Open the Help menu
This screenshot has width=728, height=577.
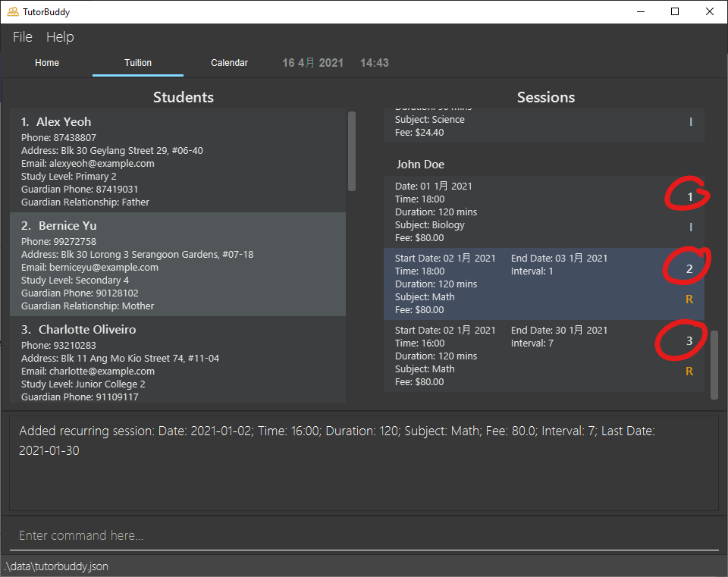coord(60,36)
